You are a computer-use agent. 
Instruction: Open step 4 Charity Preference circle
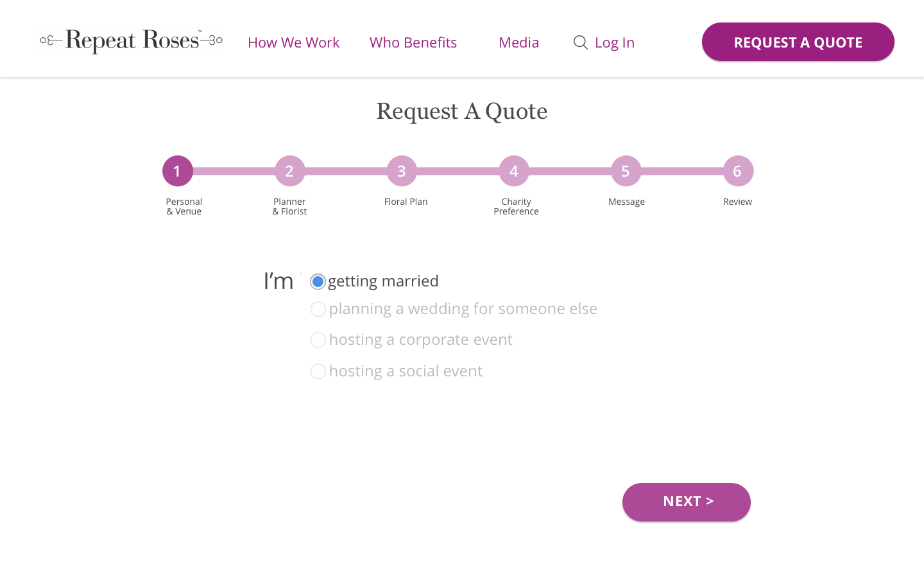pos(514,171)
